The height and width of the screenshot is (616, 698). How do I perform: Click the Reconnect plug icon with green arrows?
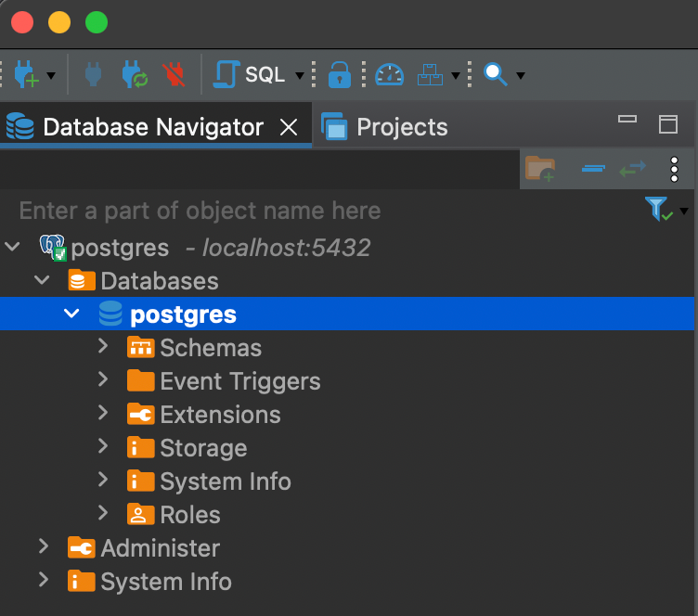click(x=135, y=75)
